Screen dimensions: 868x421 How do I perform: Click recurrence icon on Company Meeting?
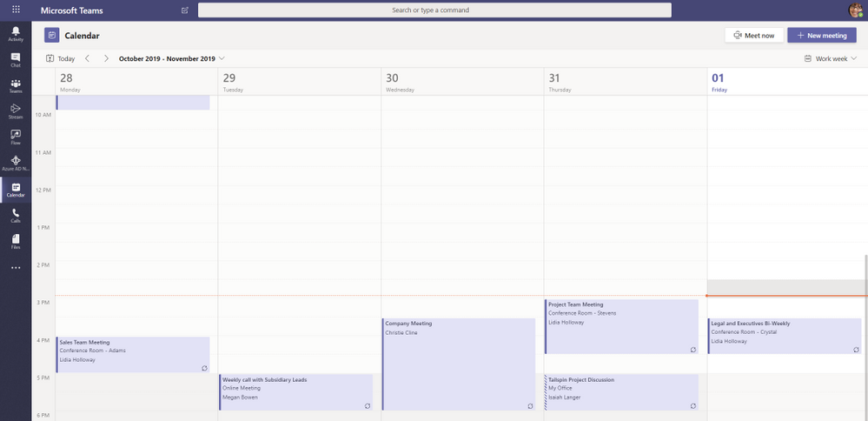530,405
